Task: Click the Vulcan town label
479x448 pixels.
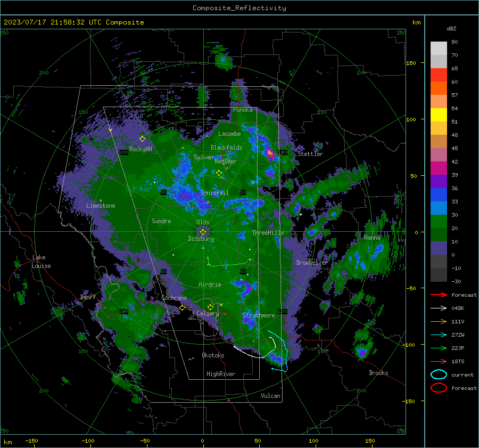Action: (x=270, y=396)
